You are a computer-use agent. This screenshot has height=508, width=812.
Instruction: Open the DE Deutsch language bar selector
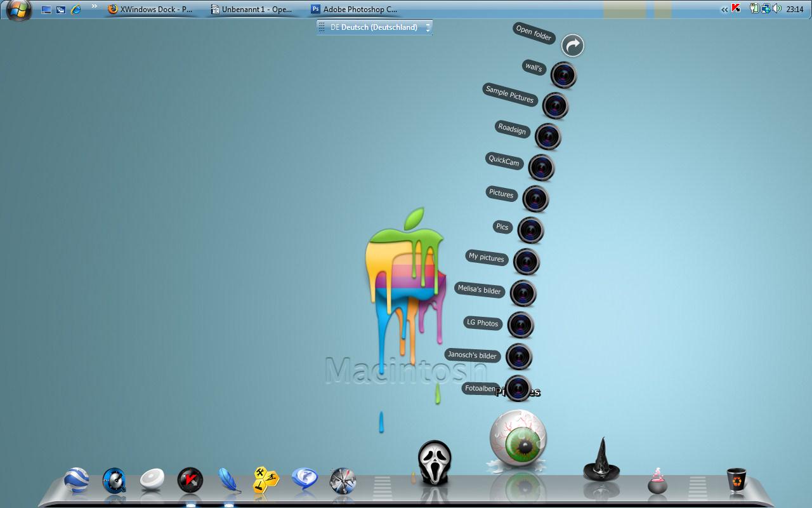(x=373, y=27)
